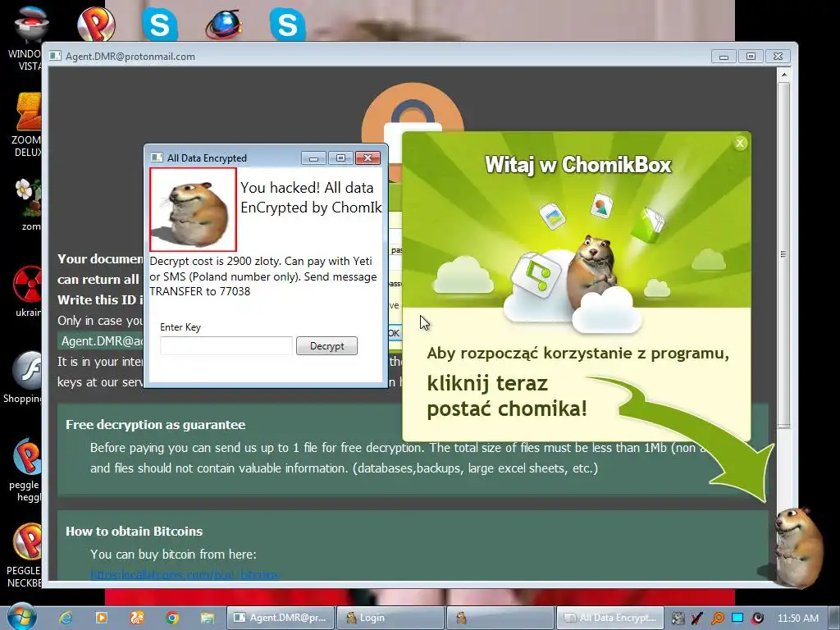Close the ChomikBox welcome popup
The height and width of the screenshot is (630, 840).
click(740, 143)
